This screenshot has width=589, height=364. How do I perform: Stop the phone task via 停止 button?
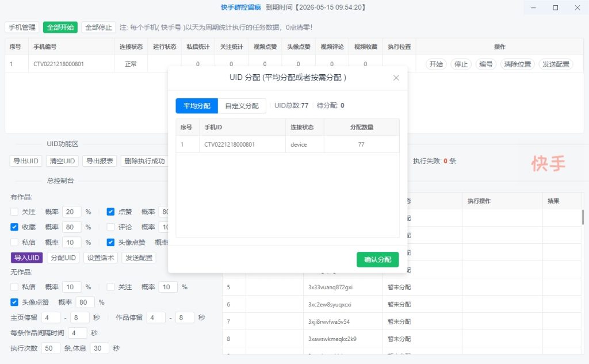461,64
